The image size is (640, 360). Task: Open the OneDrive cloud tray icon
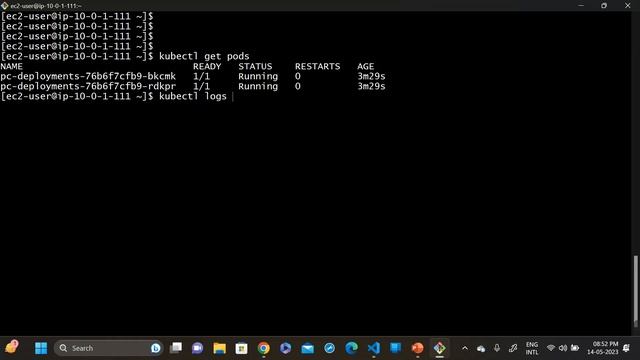point(481,349)
